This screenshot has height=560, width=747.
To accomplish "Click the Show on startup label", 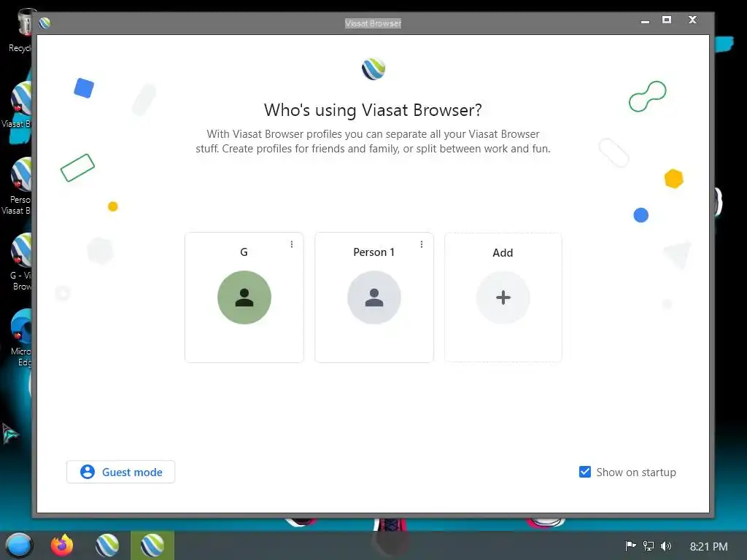I will (x=636, y=472).
